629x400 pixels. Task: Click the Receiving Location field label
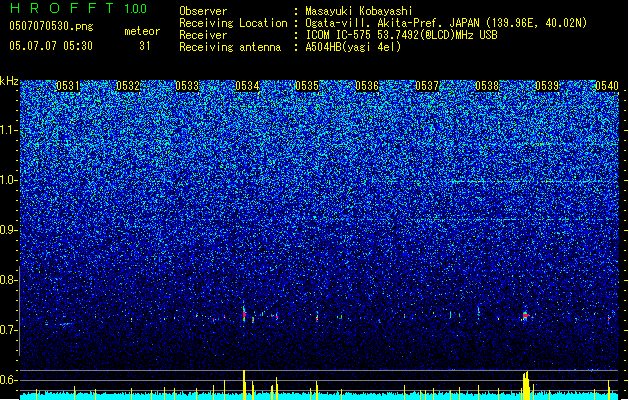tap(233, 23)
